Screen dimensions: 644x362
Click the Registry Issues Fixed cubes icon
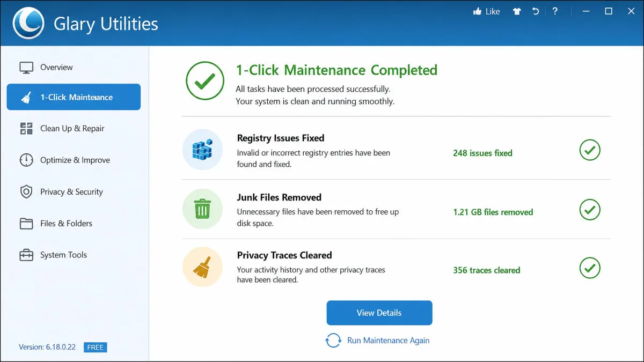click(x=202, y=150)
